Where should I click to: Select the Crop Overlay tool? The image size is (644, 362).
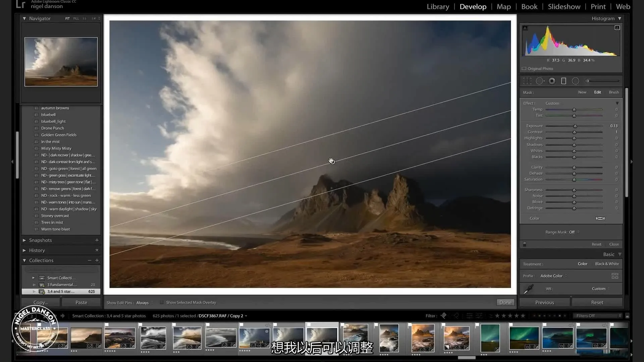click(527, 81)
